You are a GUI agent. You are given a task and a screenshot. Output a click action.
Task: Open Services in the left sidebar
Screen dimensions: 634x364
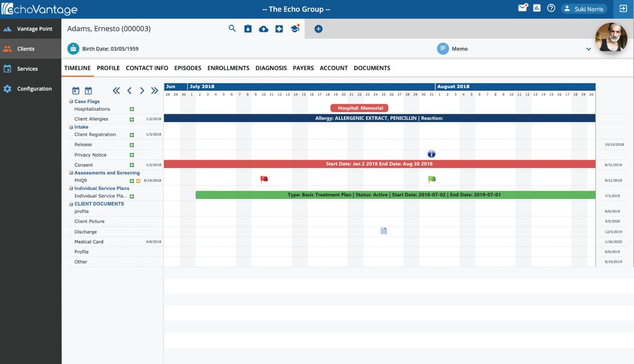(27, 69)
